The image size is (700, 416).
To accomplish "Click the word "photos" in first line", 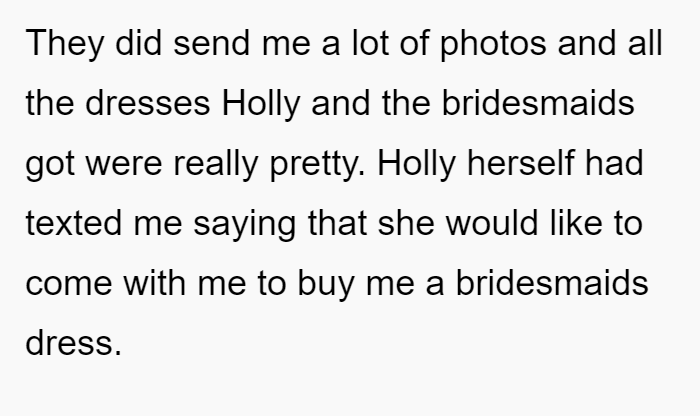I will (493, 44).
